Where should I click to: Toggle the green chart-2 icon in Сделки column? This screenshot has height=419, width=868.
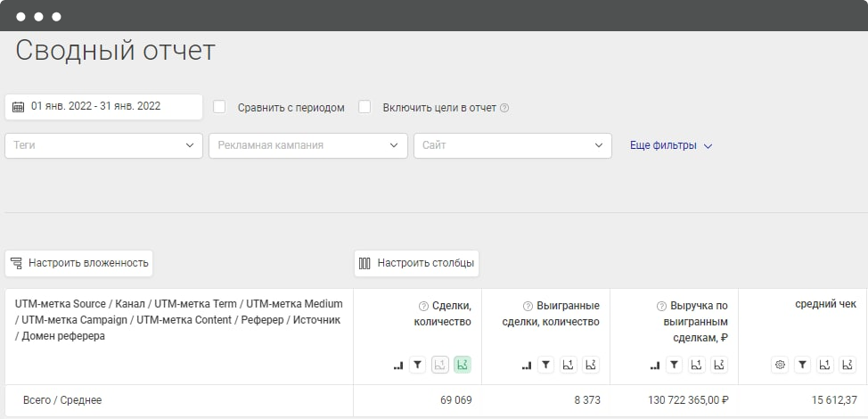click(463, 366)
